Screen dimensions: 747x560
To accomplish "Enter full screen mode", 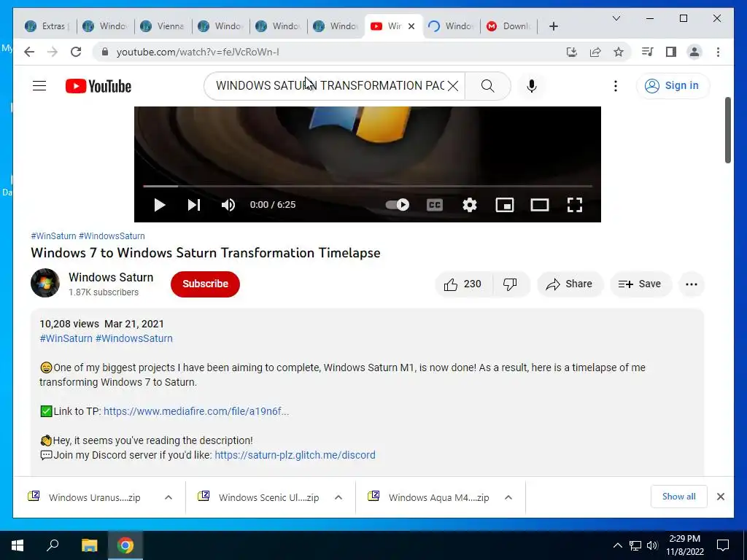I will [x=575, y=205].
